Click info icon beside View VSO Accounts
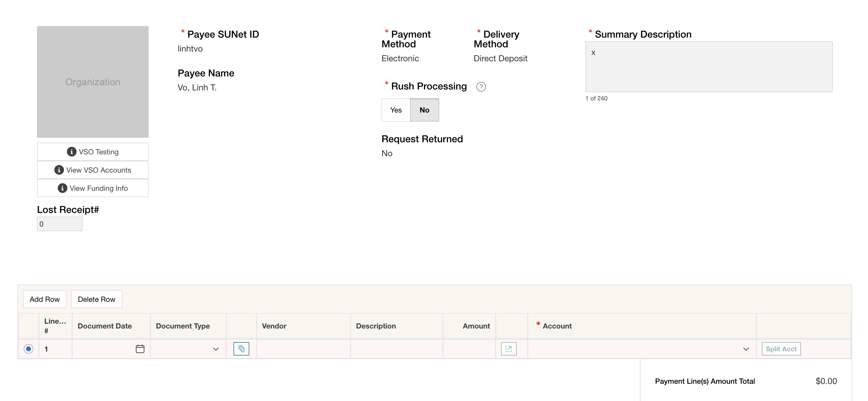 coord(59,170)
